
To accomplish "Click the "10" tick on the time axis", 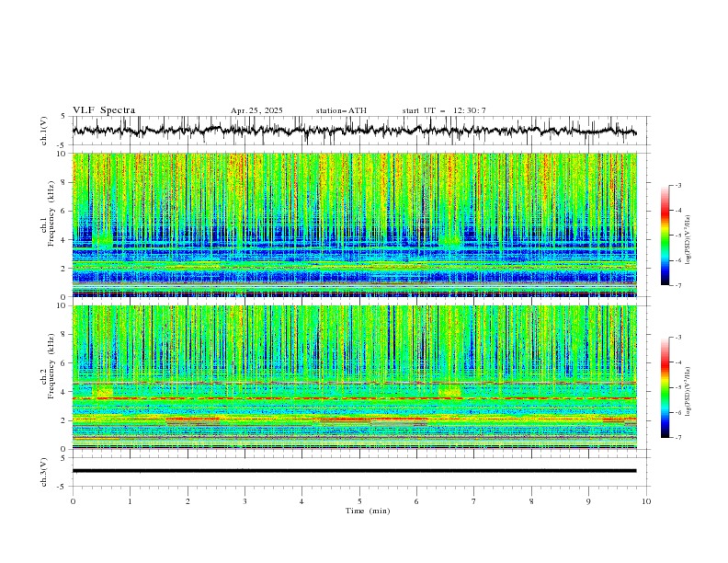I will point(646,501).
